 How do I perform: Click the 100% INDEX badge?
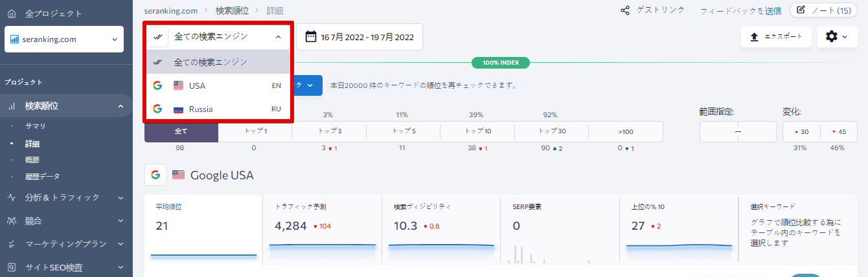(501, 63)
